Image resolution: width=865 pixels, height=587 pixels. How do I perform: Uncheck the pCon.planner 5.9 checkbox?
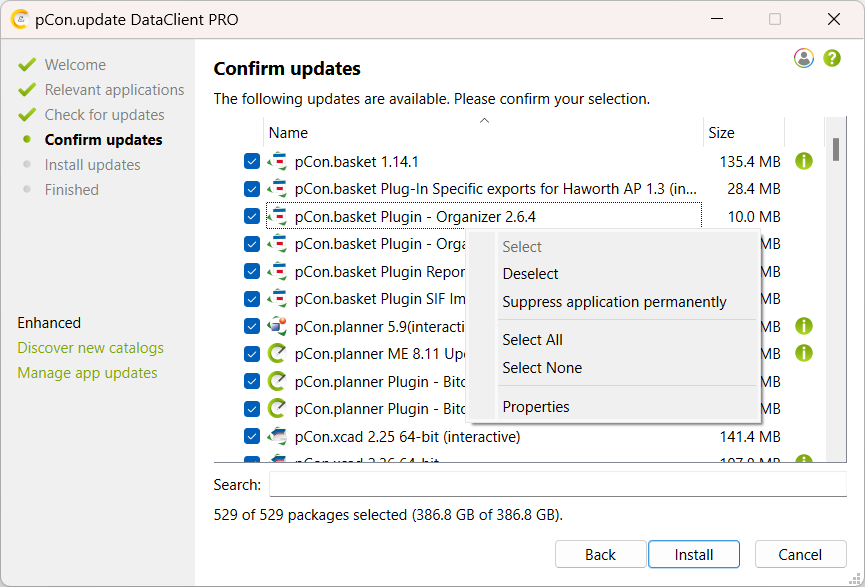click(x=252, y=326)
